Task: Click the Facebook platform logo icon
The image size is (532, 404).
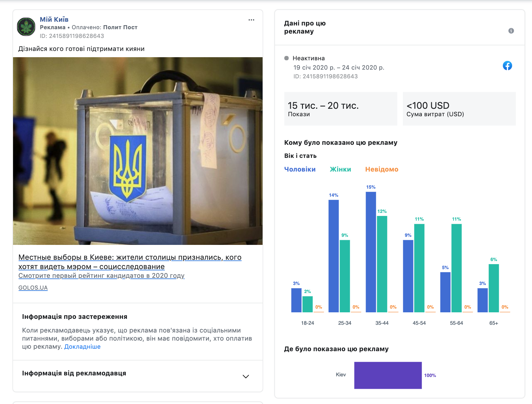Action: [507, 66]
